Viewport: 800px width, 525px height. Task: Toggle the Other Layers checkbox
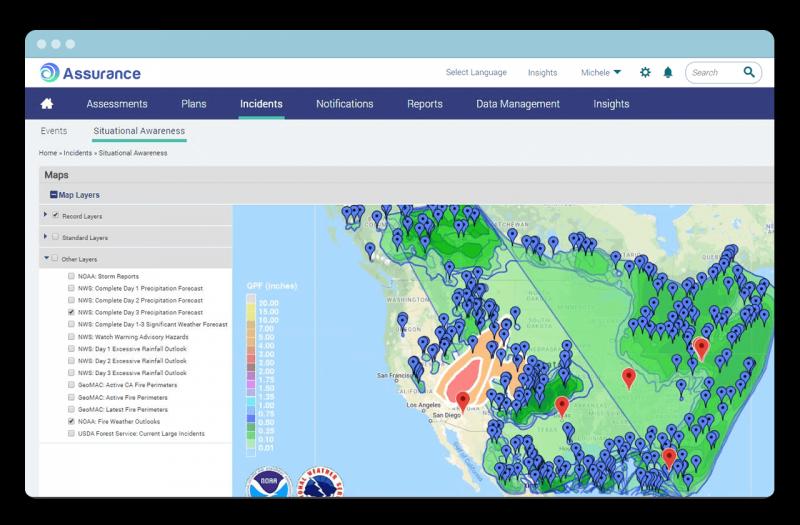[x=55, y=258]
